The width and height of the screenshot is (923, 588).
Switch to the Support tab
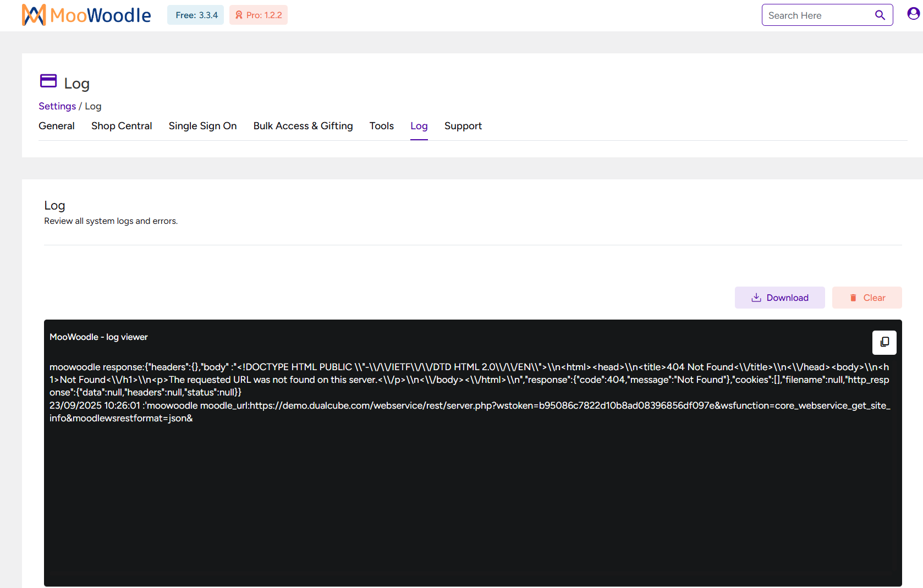pyautogui.click(x=463, y=126)
